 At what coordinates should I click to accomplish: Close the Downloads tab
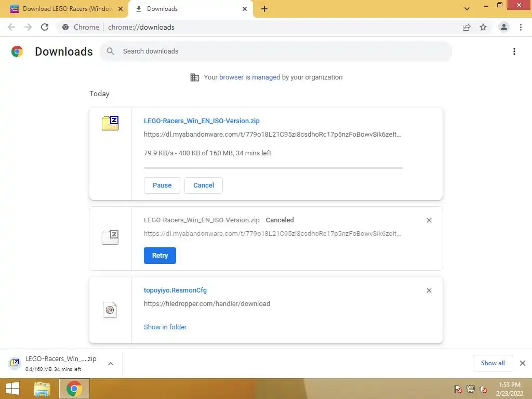tap(245, 9)
